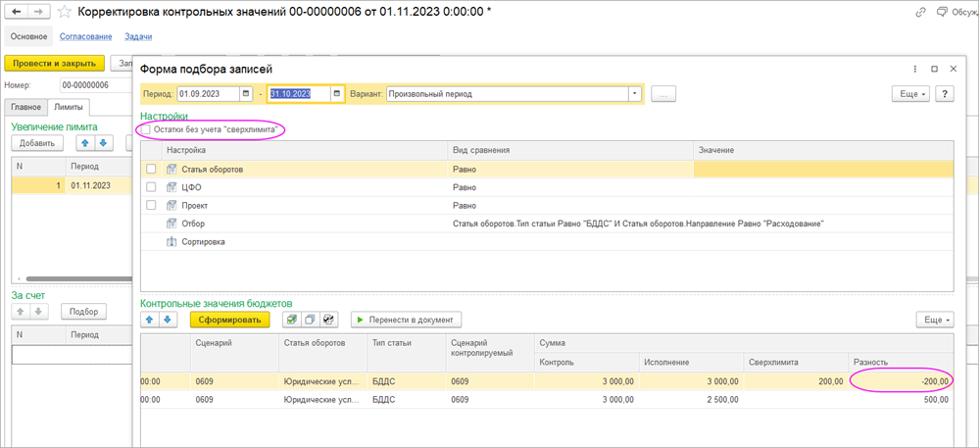Image resolution: width=980 pixels, height=448 pixels.
Task: Click the 'Сформировать' button
Action: click(x=229, y=320)
